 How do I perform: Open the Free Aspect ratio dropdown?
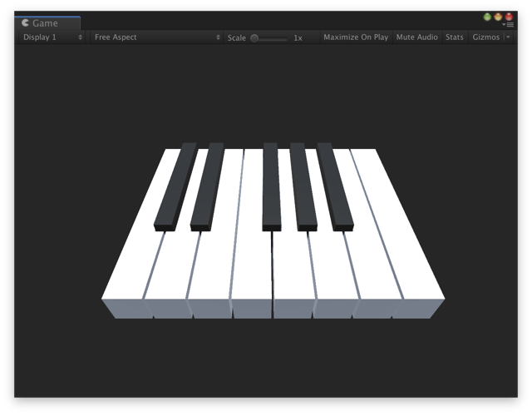coord(156,37)
